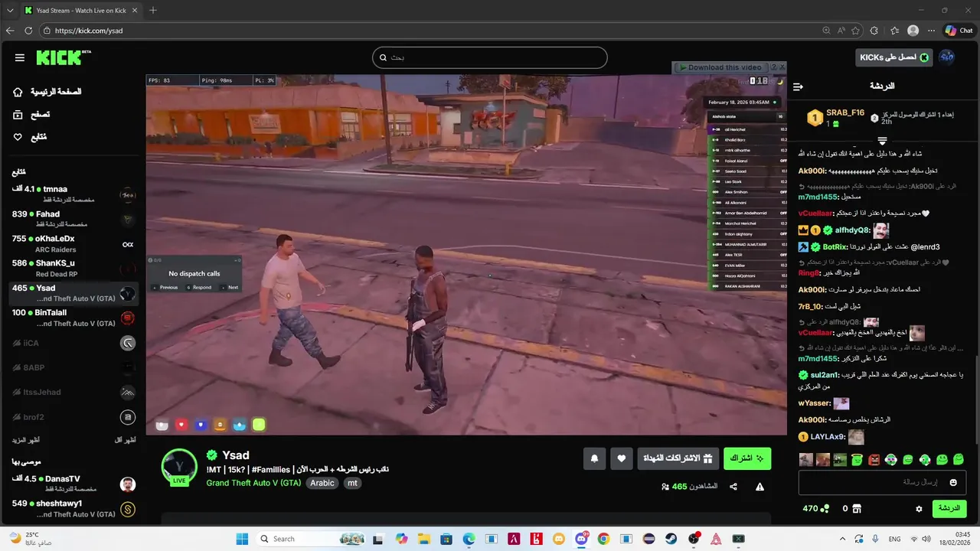The height and width of the screenshot is (551, 980).
Task: Open SRAB_F16 top gifter entry
Action: [x=835, y=118]
